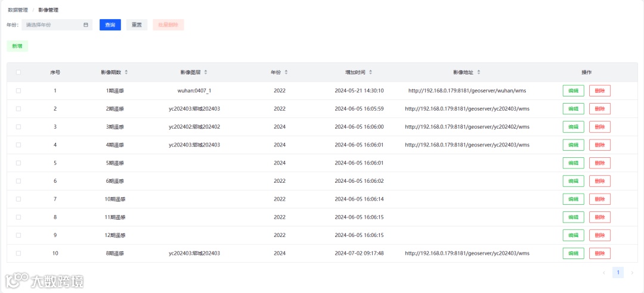The image size is (644, 293).
Task: Toggle the select-all header checkbox
Action: (x=18, y=72)
